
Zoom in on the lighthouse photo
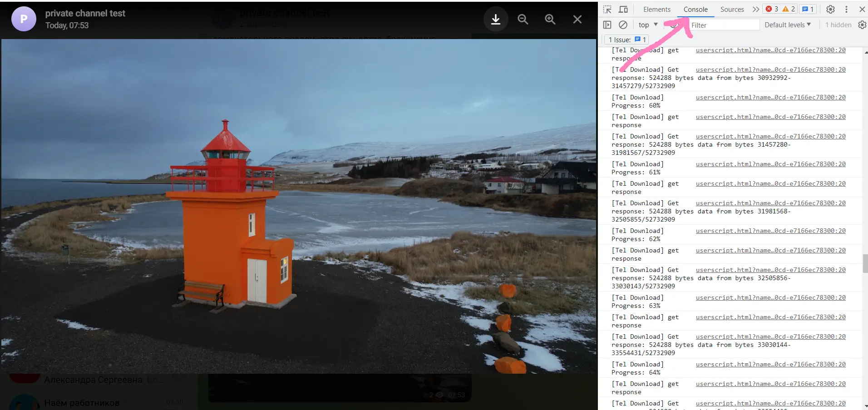pos(550,19)
